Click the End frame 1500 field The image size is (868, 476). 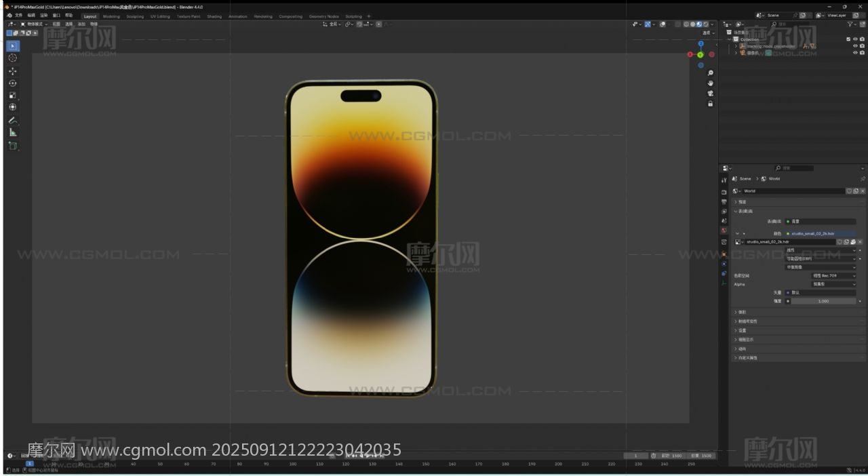tap(701, 456)
